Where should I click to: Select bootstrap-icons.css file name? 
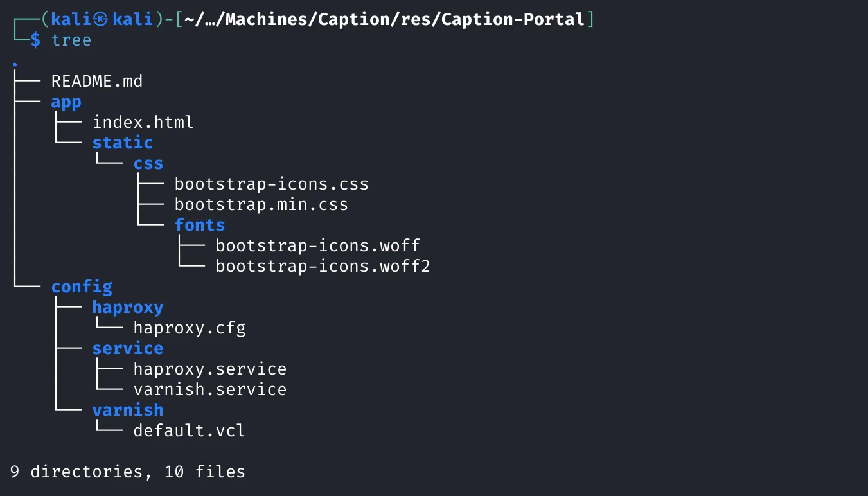(x=272, y=184)
